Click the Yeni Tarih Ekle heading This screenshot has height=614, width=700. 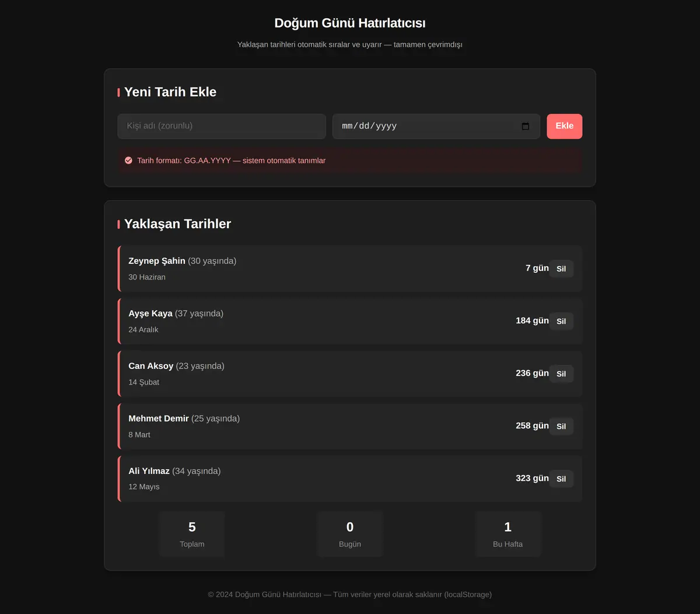[170, 92]
